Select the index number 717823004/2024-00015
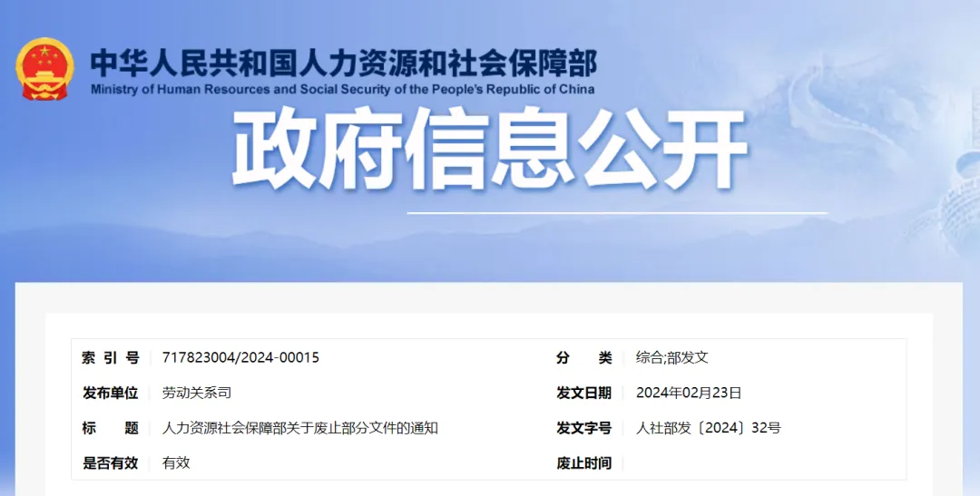Image resolution: width=980 pixels, height=496 pixels. 240,357
